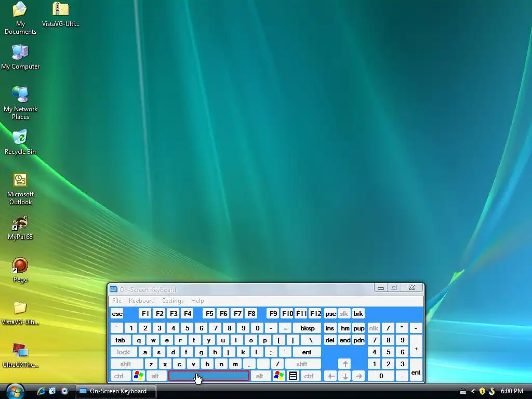Click the application menu key

click(293, 376)
